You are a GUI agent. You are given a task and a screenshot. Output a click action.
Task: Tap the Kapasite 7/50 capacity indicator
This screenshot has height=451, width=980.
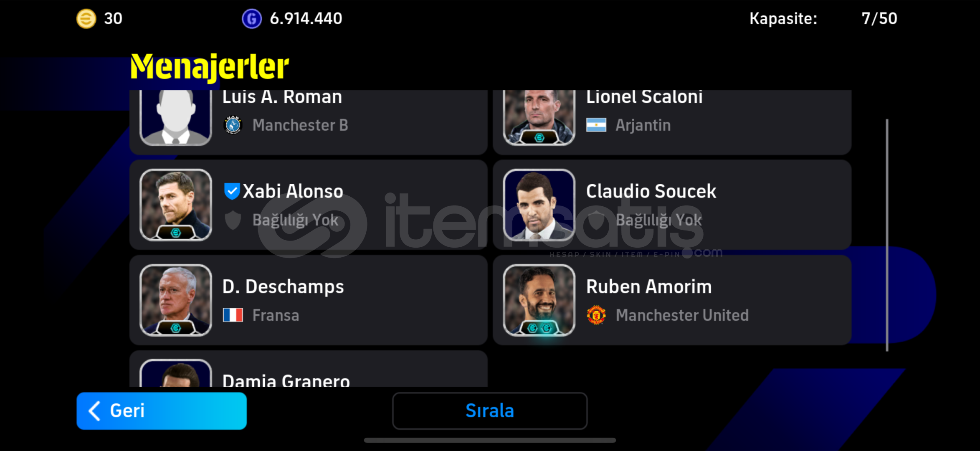coord(823,19)
